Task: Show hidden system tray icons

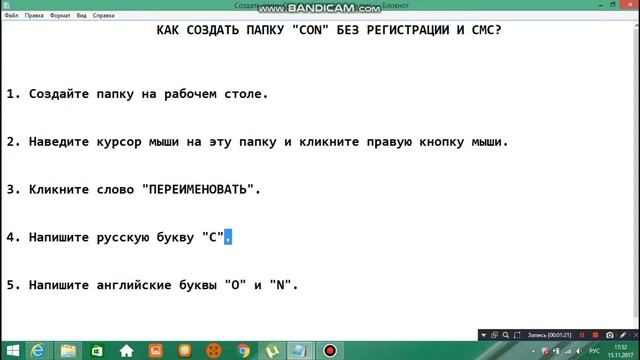Action: (533, 351)
